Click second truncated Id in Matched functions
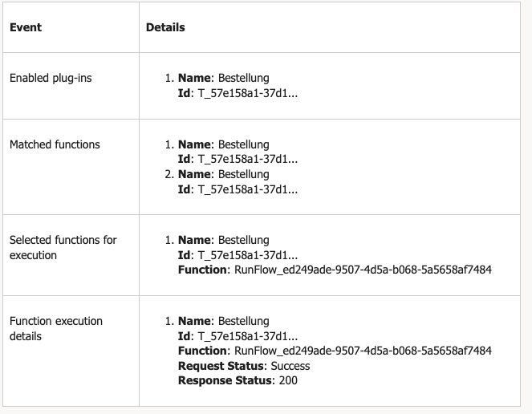Image resolution: width=532 pixels, height=414 pixels. pos(248,189)
